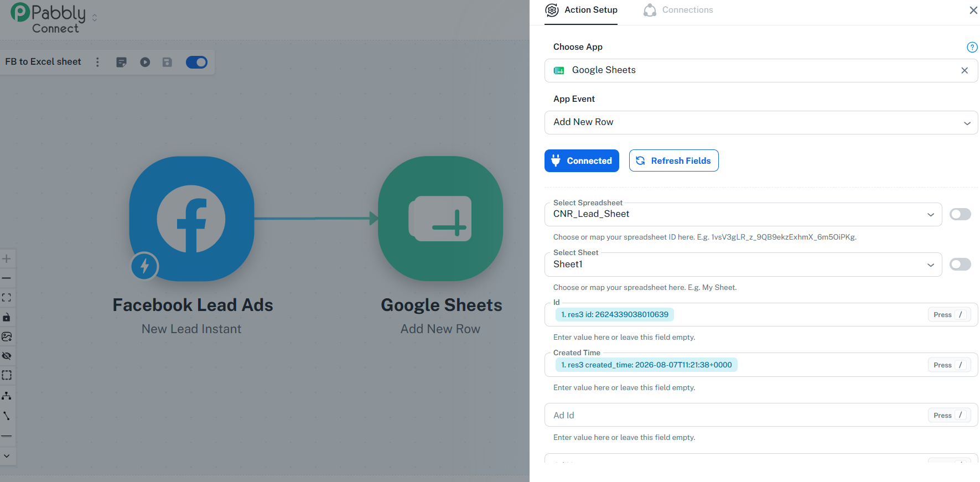980x482 pixels.
Task: Choose the diagonal connector line style icon
Action: pyautogui.click(x=7, y=416)
